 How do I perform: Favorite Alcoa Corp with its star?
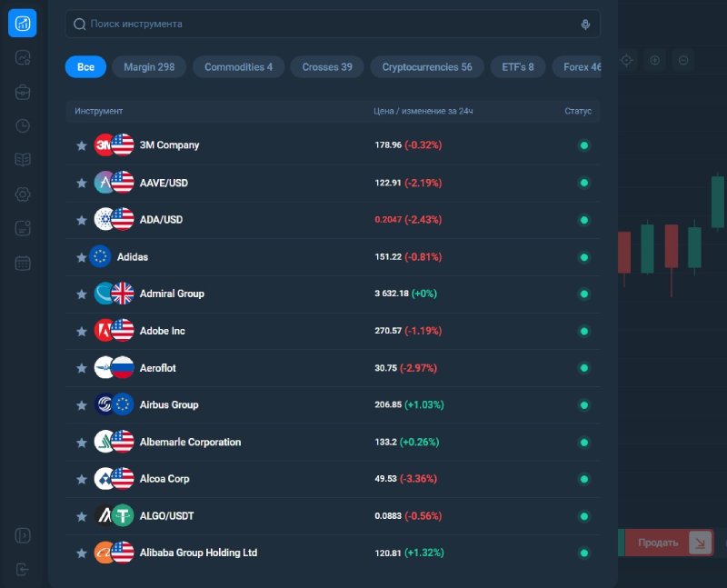pyautogui.click(x=82, y=479)
